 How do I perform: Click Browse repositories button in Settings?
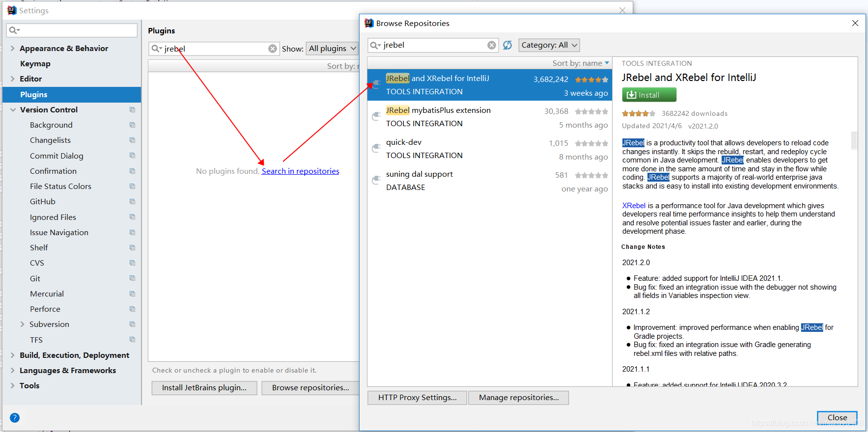310,388
